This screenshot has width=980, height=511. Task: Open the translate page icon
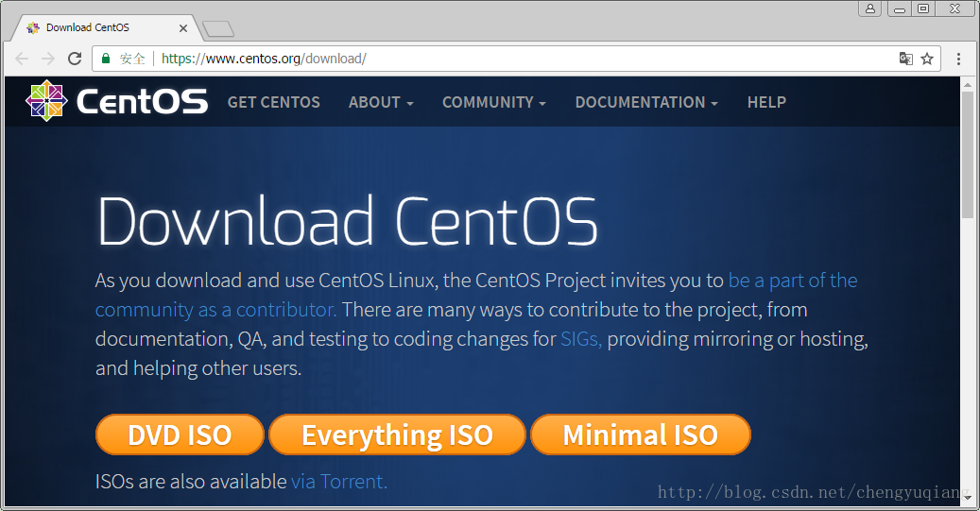pyautogui.click(x=905, y=59)
